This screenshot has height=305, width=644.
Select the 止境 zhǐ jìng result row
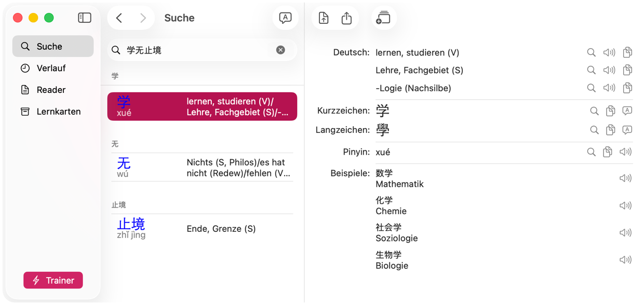click(202, 229)
